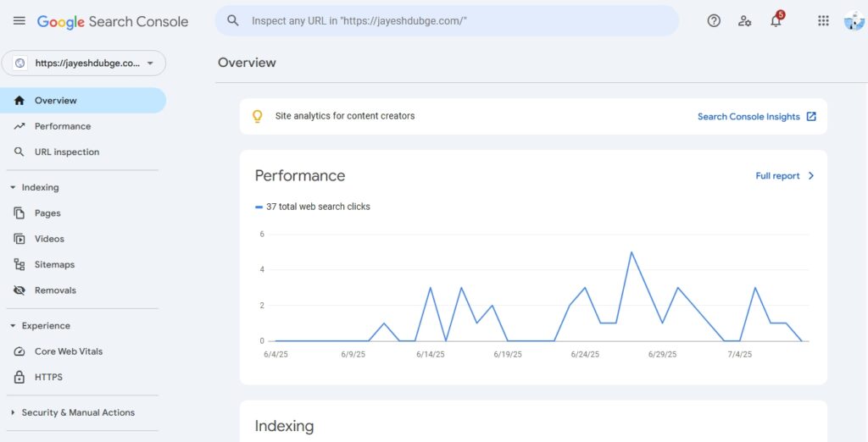Click the Inspect any URL search field
Screen dimensions: 868x442
coord(448,21)
